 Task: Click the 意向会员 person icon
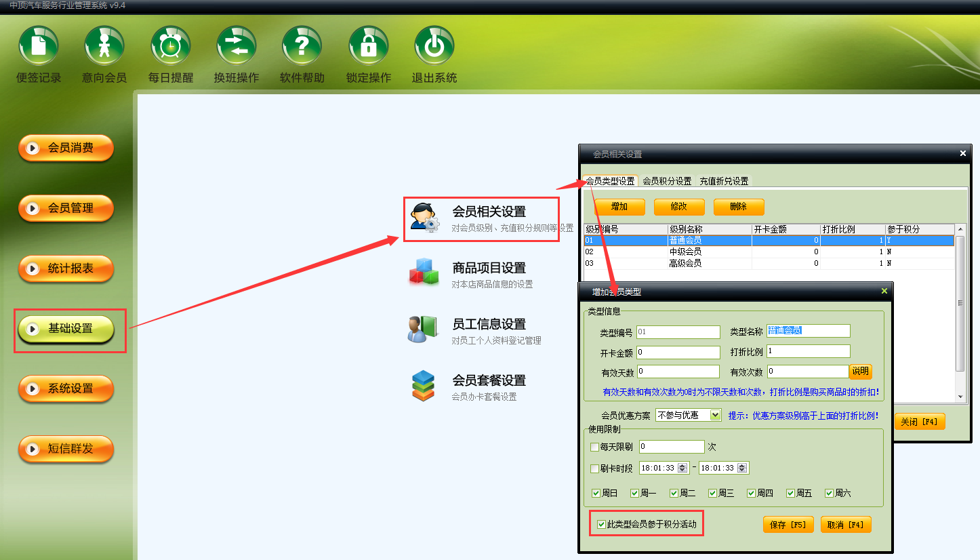104,46
